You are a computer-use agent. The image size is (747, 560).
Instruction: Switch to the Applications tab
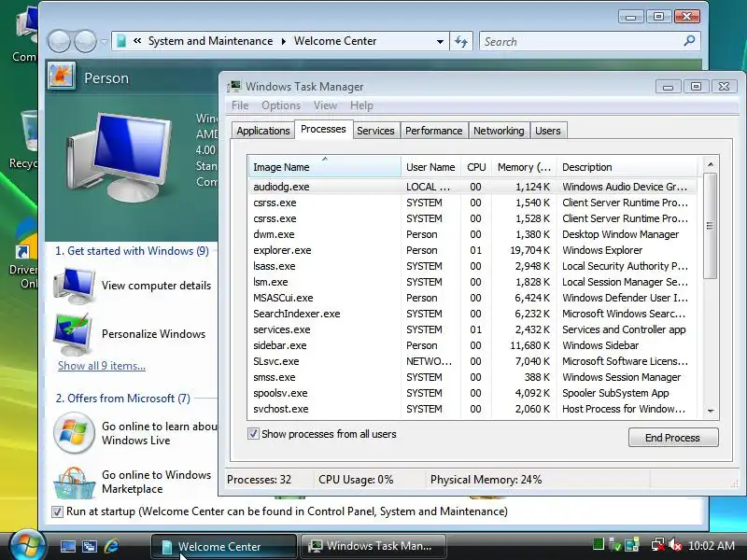tap(263, 131)
